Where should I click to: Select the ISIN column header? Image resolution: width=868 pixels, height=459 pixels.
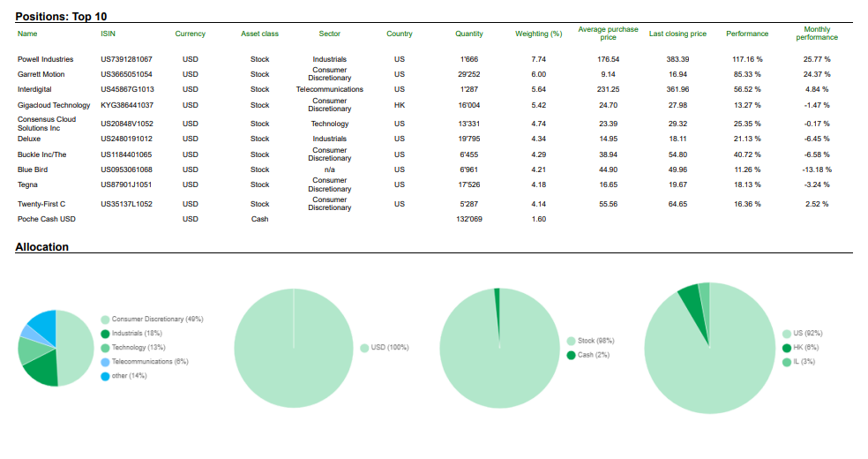[108, 34]
